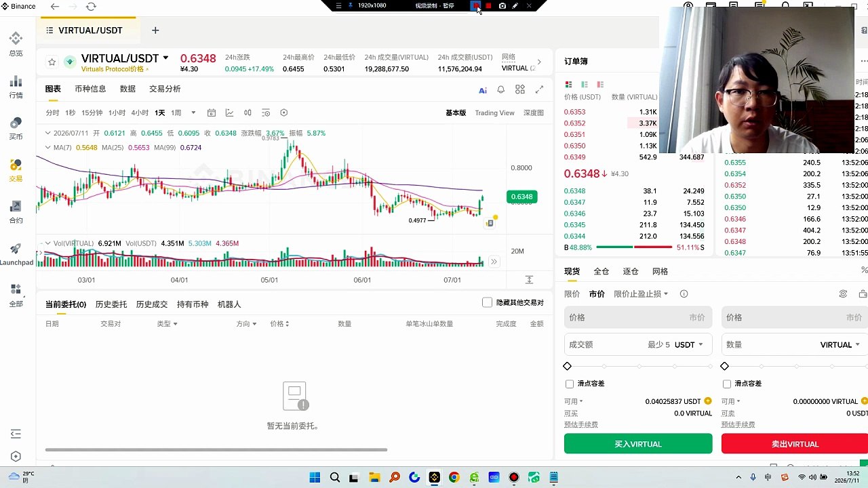Click the red 卖出VIRTUAL button

795,444
